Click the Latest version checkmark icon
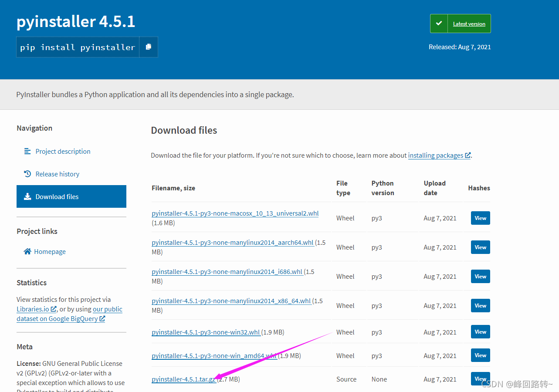Viewport: 559px width, 392px height. pyautogui.click(x=439, y=24)
